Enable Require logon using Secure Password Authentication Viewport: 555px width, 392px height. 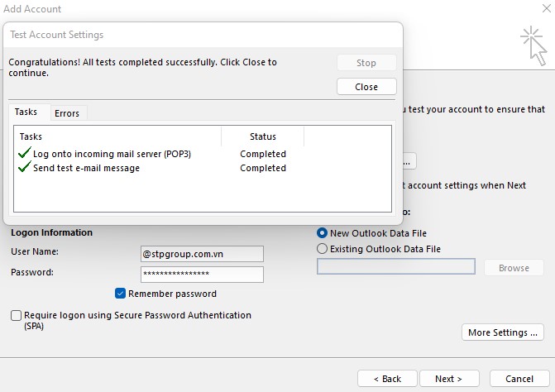coord(17,315)
